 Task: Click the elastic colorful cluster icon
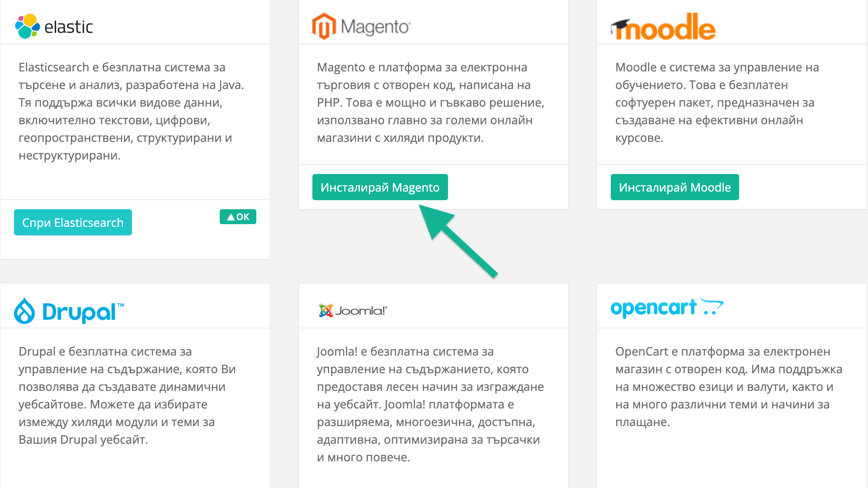(x=27, y=26)
